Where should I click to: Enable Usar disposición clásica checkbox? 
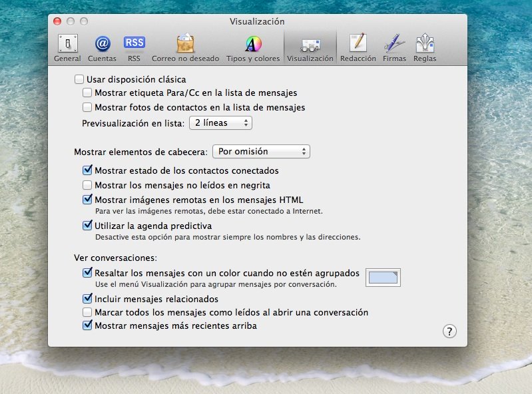(x=80, y=80)
